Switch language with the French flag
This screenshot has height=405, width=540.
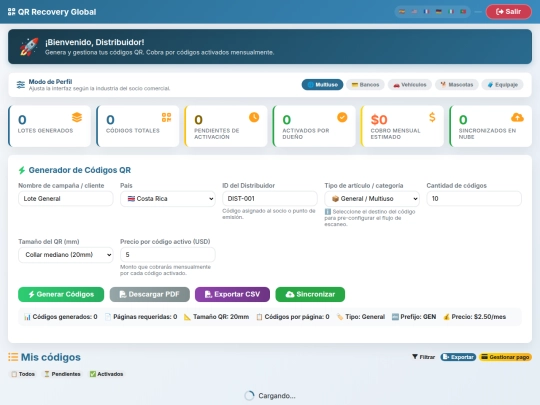pyautogui.click(x=426, y=12)
